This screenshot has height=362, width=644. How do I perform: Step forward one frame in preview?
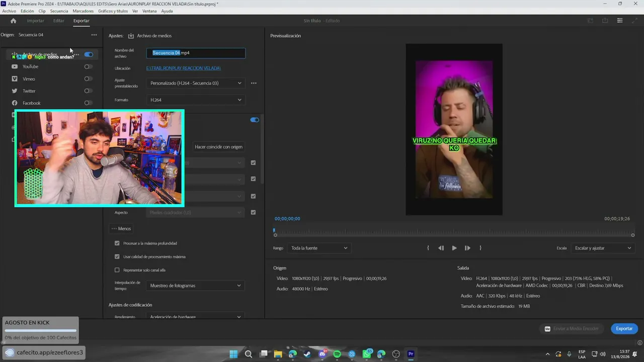coord(467,248)
